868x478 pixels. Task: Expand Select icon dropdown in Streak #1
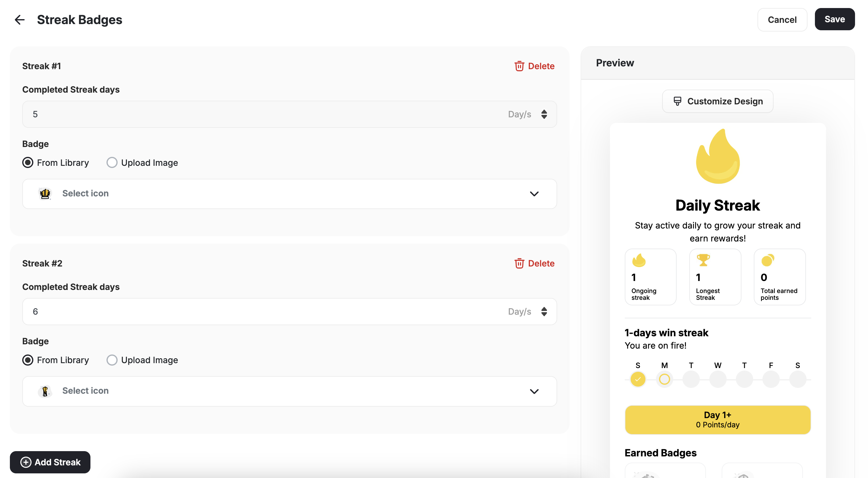point(534,194)
